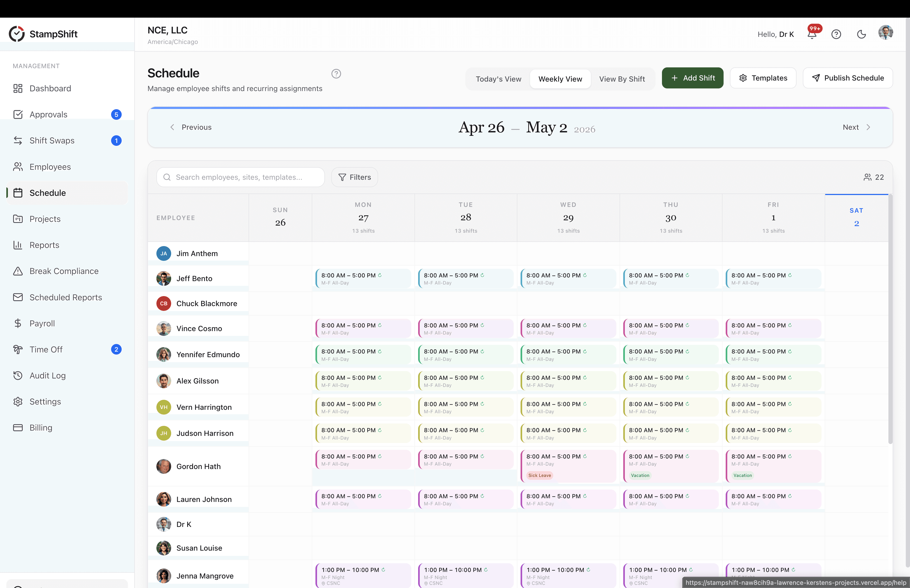The width and height of the screenshot is (910, 588).
Task: Click the Billing credit card icon
Action: (18, 428)
